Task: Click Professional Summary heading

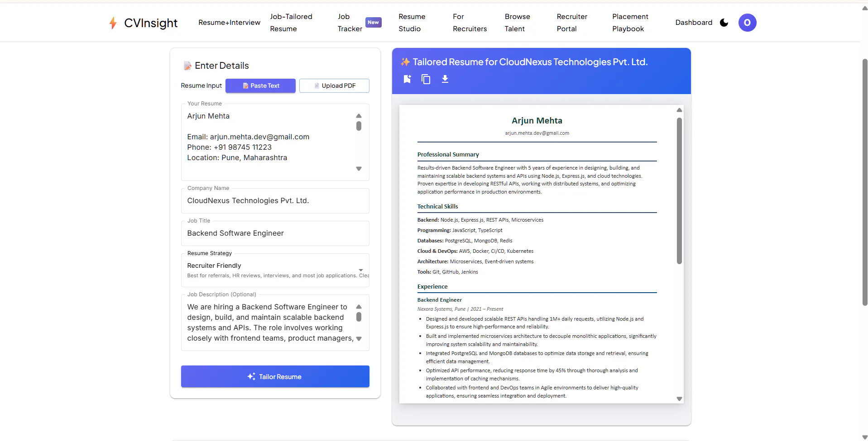Action: tap(448, 155)
